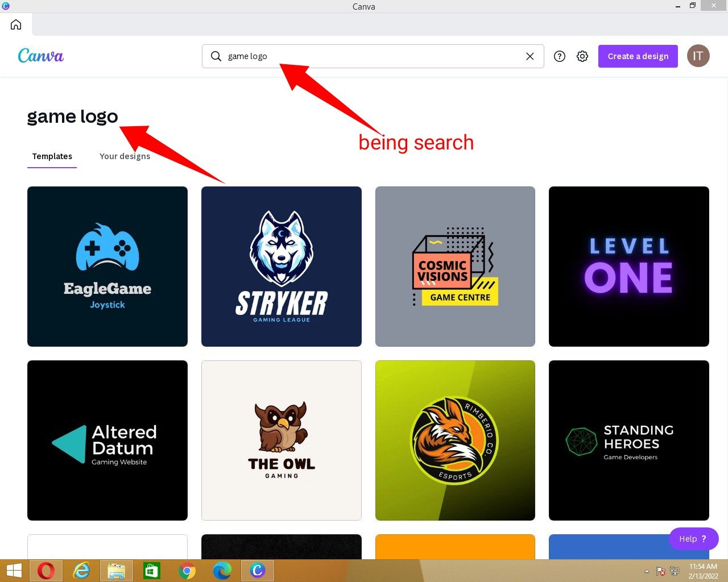Image resolution: width=728 pixels, height=582 pixels.
Task: Open the Windows Start button
Action: coord(14,571)
